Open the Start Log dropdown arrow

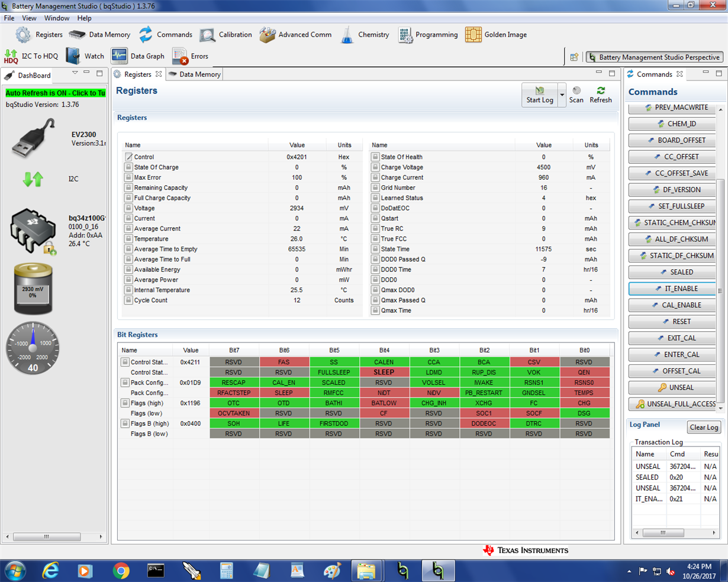pyautogui.click(x=562, y=95)
